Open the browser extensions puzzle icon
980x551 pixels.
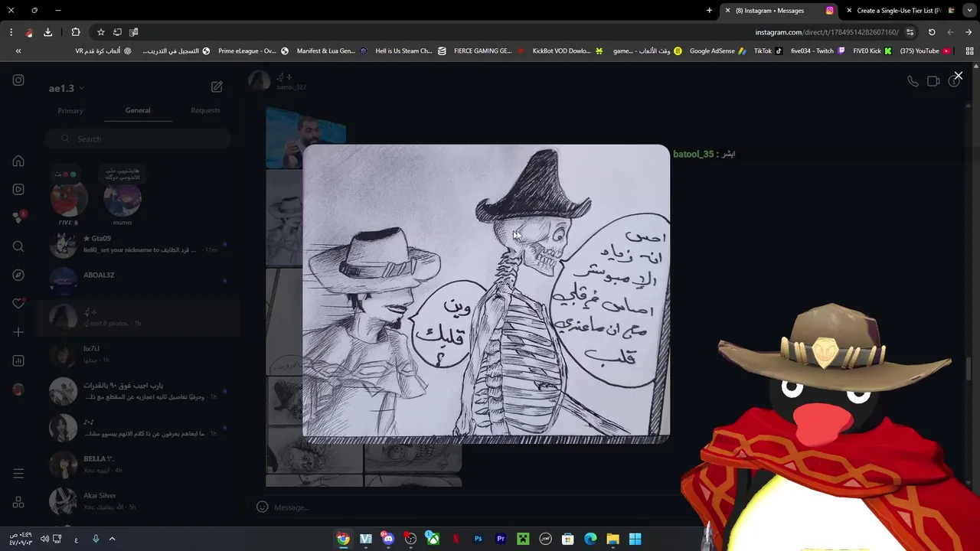tap(75, 32)
